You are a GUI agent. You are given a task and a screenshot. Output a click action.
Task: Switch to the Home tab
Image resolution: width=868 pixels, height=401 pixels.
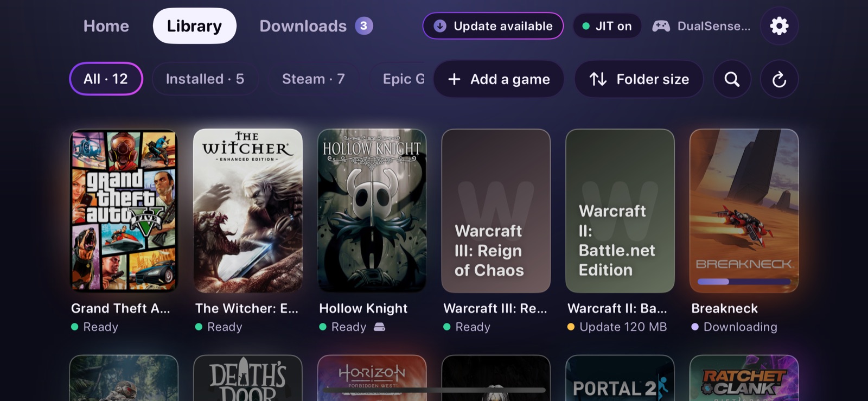[x=106, y=26]
